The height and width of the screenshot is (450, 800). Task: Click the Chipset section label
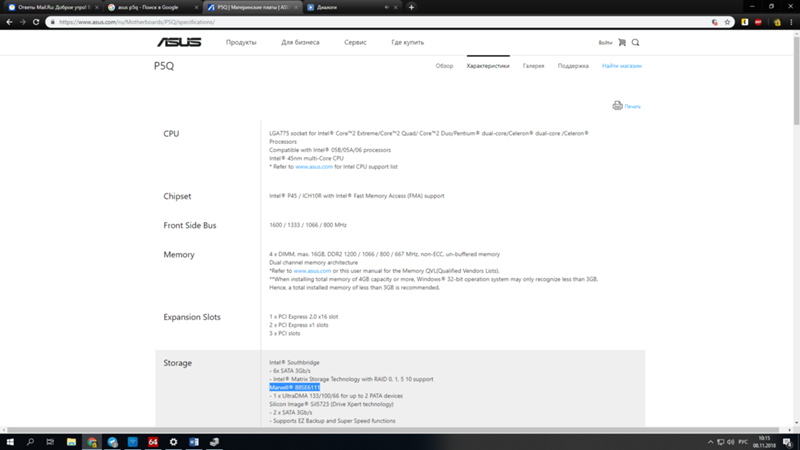coord(177,196)
